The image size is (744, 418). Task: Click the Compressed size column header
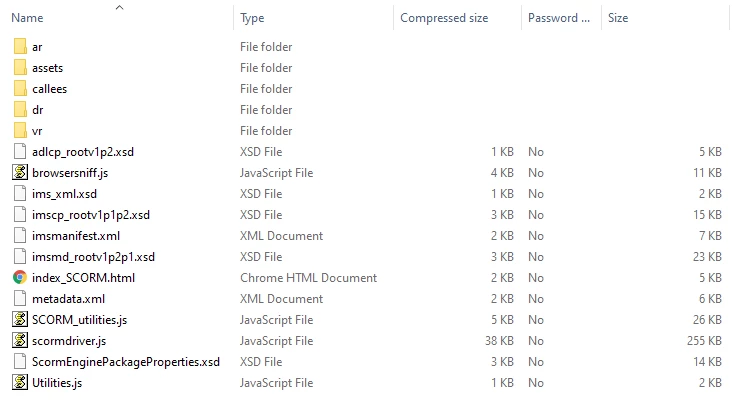pyautogui.click(x=444, y=18)
